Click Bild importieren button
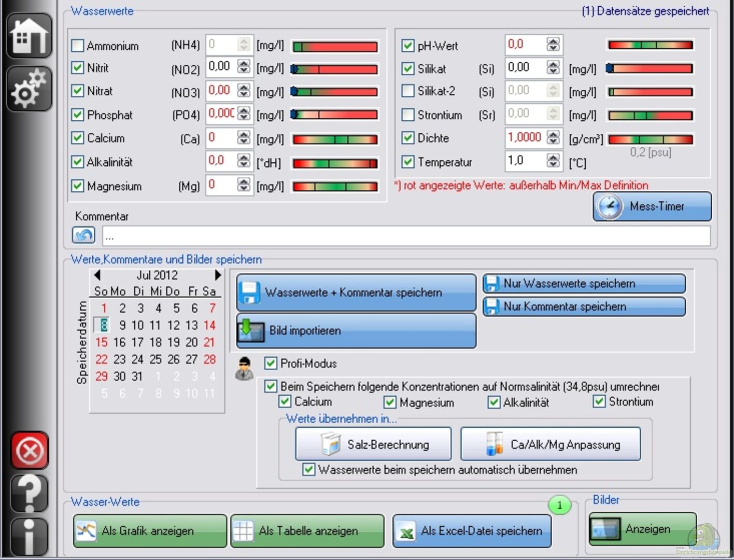Screen dimensions: 734x560 356,331
